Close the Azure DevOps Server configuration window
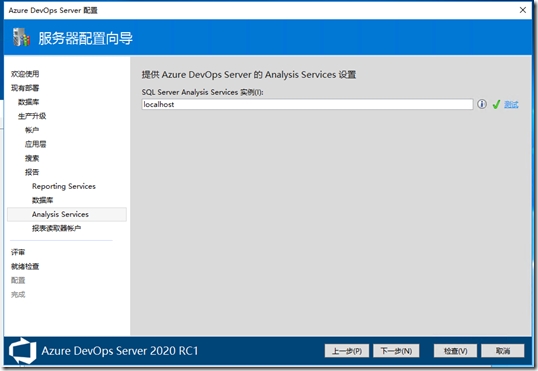Viewport: 538px width, 371px height. pyautogui.click(x=523, y=10)
